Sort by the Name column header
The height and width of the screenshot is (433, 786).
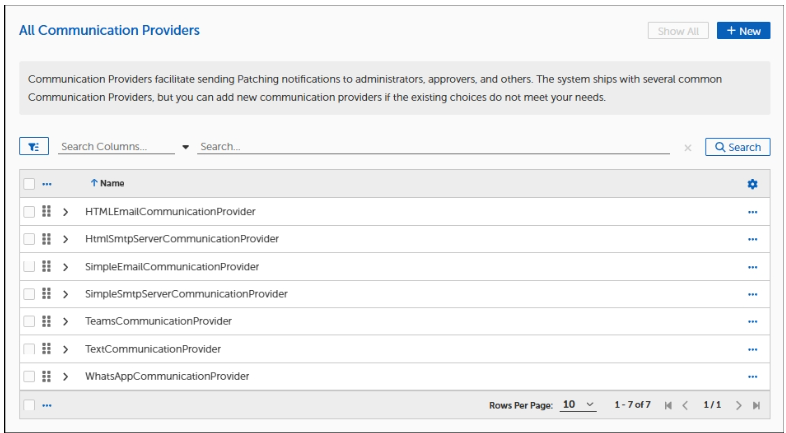[x=109, y=184]
